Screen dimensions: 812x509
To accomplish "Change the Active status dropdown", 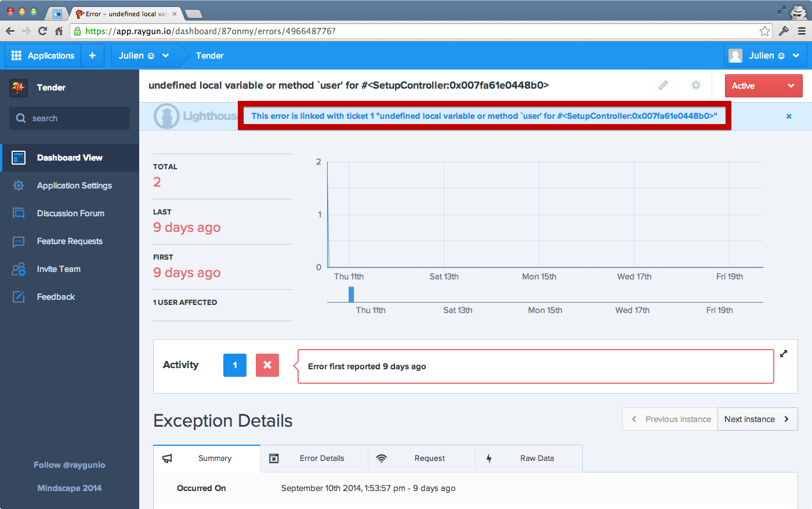I will point(763,86).
